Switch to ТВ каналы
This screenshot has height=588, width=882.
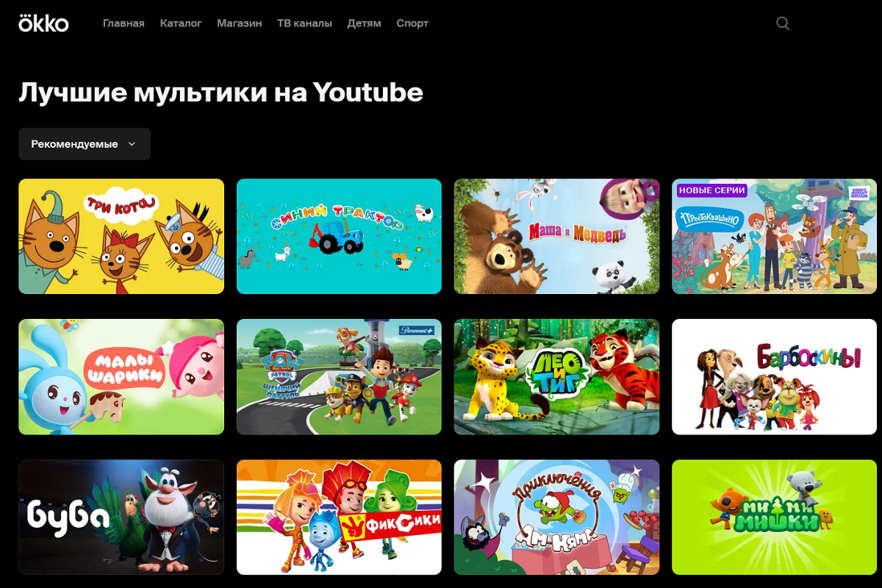pyautogui.click(x=304, y=24)
